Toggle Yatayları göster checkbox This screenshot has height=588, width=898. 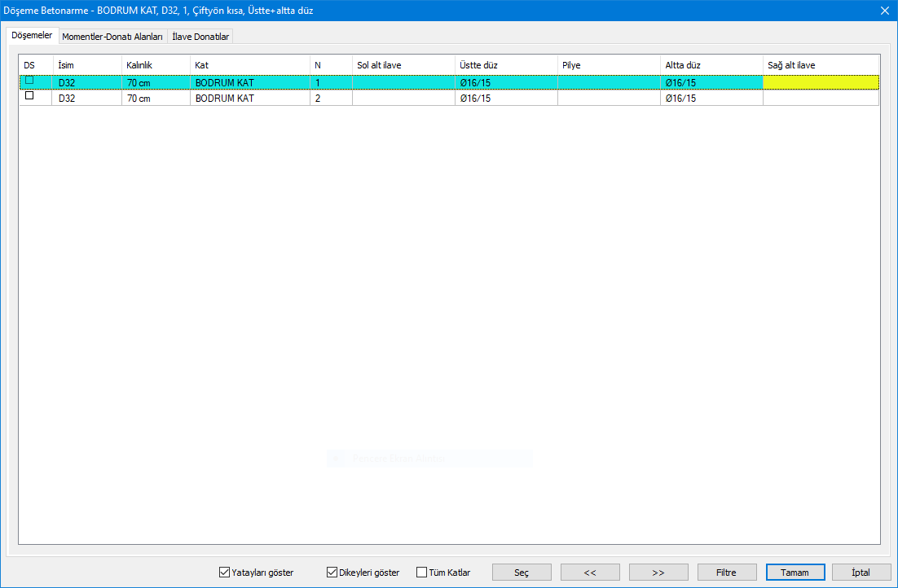224,573
